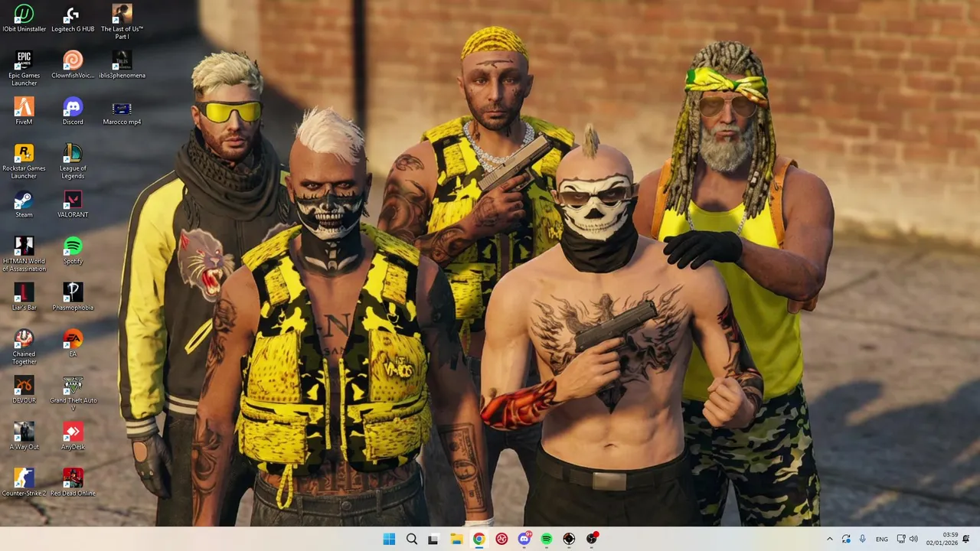Viewport: 980px width, 551px height.
Task: Open the EA app shortcut
Action: tap(73, 343)
